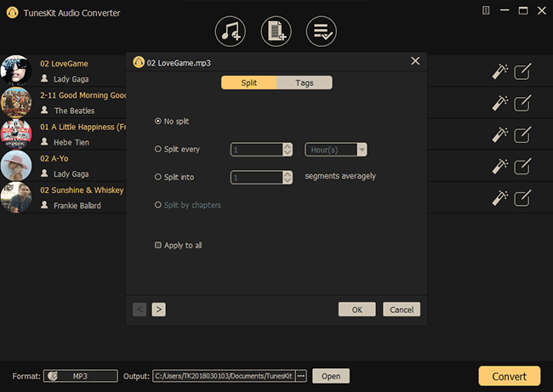The image size is (553, 392).
Task: Click edit icon for Hebe Tien track
Action: [522, 134]
